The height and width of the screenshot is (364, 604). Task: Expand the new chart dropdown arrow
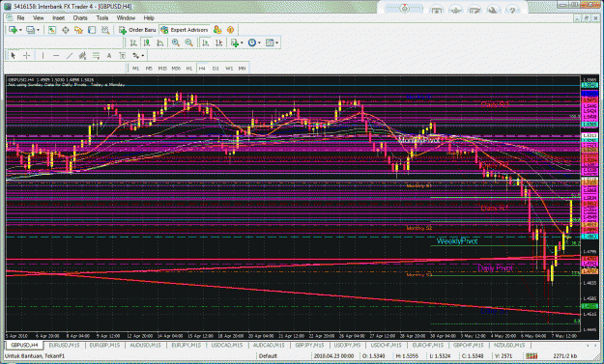coord(20,30)
